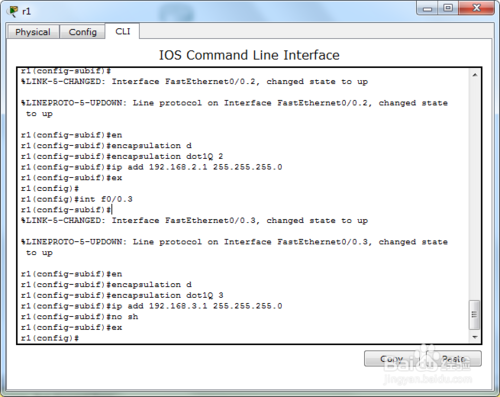
Task: Click the 'encapsulation dot1Q 2' line
Action: (122, 156)
